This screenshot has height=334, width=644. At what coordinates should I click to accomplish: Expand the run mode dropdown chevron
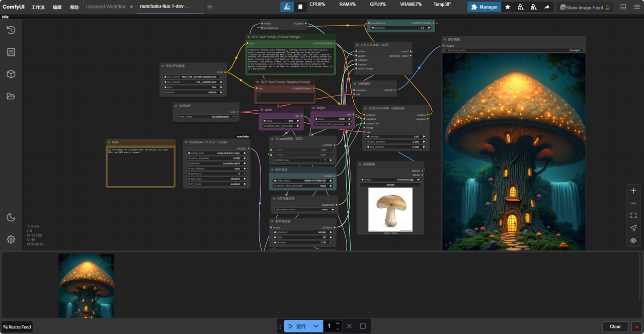[x=316, y=326]
